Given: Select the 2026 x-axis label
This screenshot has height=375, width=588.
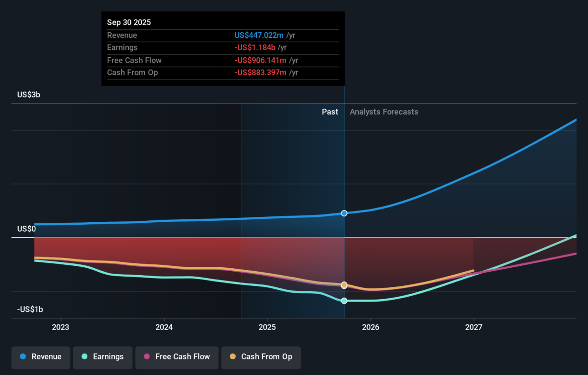Looking at the screenshot, I should pos(370,327).
